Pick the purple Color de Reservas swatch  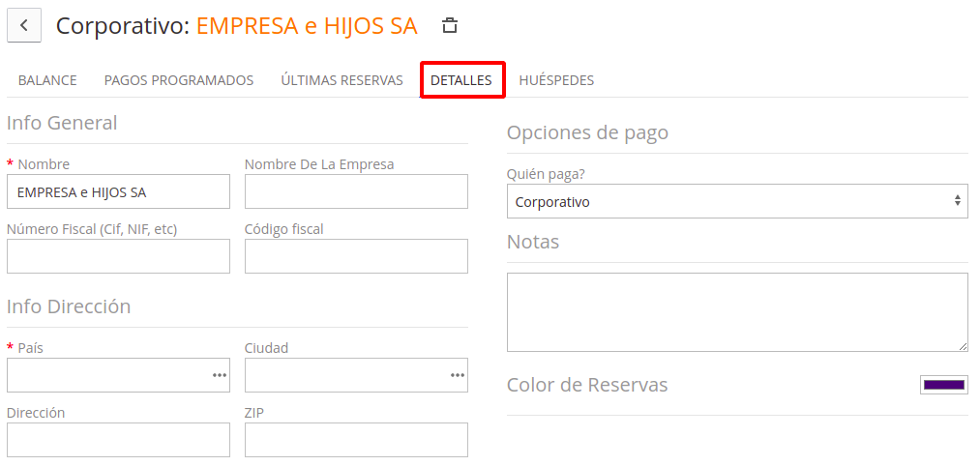(944, 385)
